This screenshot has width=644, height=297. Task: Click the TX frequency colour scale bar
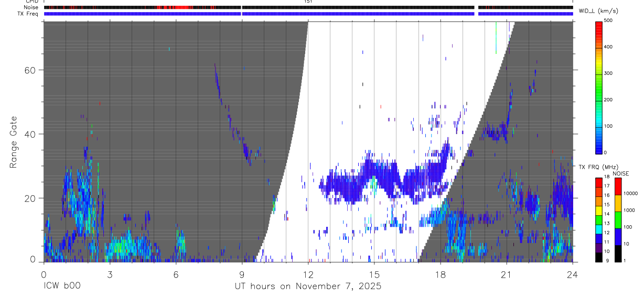(x=599, y=220)
